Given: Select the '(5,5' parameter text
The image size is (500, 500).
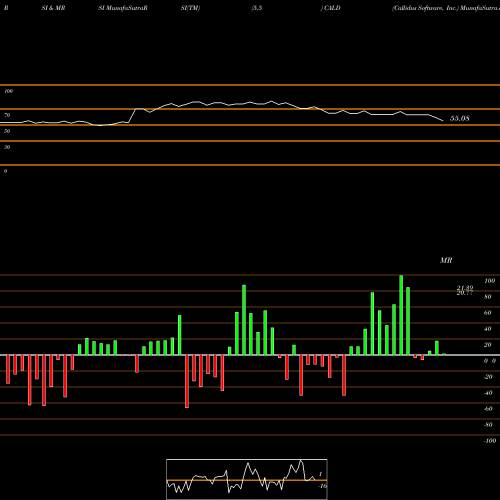Looking at the screenshot, I should coord(257,8).
